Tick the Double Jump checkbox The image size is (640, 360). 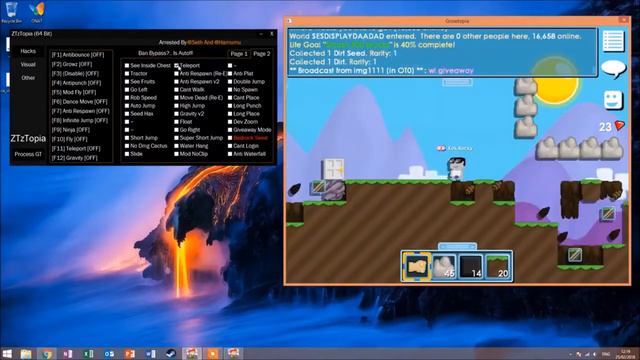[x=230, y=82]
